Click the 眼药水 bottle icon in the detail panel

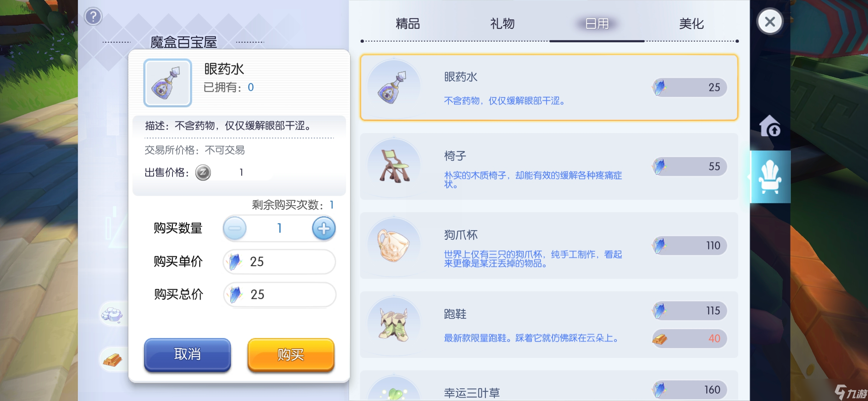pos(168,83)
